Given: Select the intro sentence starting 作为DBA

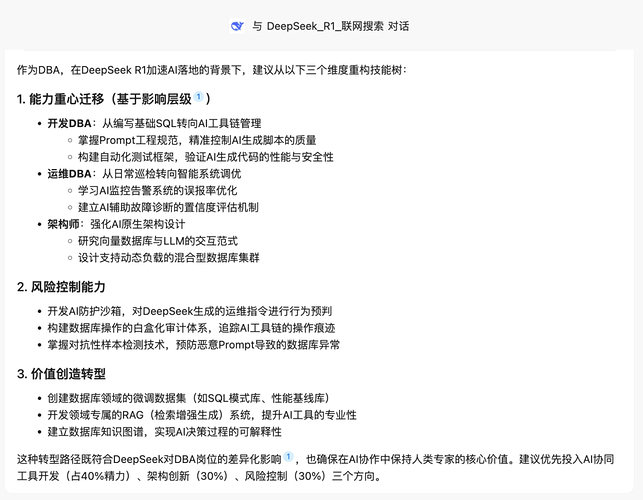Looking at the screenshot, I should tap(212, 70).
